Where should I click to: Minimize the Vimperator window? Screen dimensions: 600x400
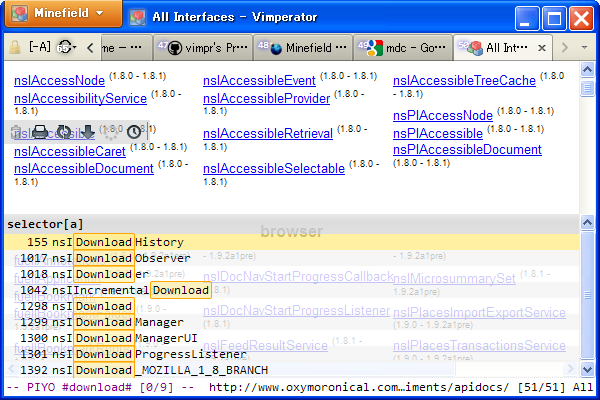(527, 18)
